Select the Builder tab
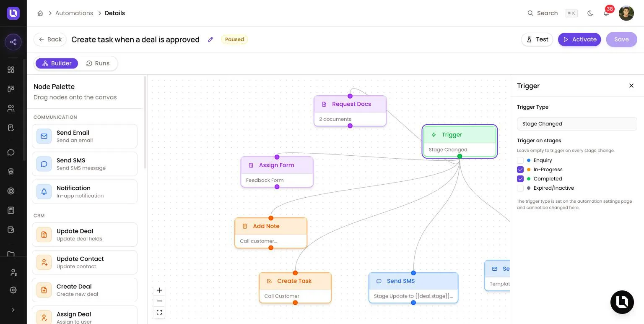 57,63
